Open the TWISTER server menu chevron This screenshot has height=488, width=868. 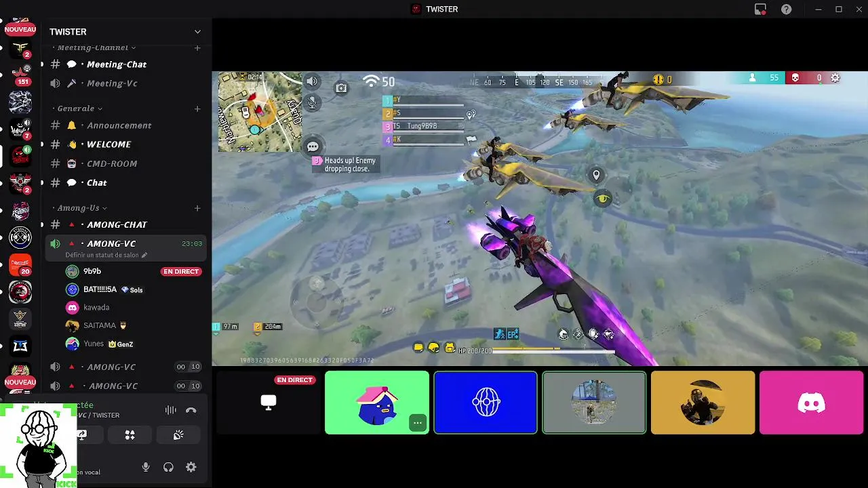197,32
